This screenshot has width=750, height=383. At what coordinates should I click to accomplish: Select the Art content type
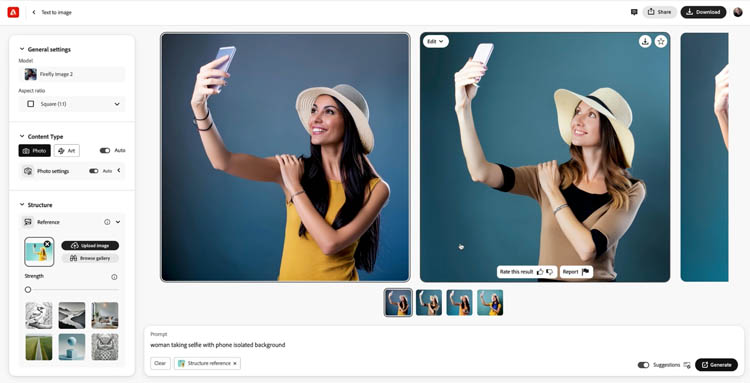point(66,151)
